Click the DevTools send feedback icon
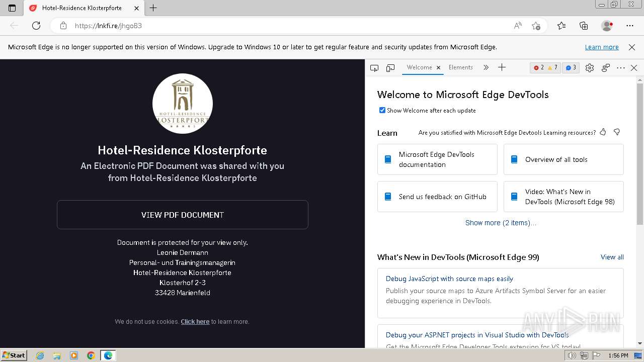The image size is (644, 362). [x=606, y=67]
